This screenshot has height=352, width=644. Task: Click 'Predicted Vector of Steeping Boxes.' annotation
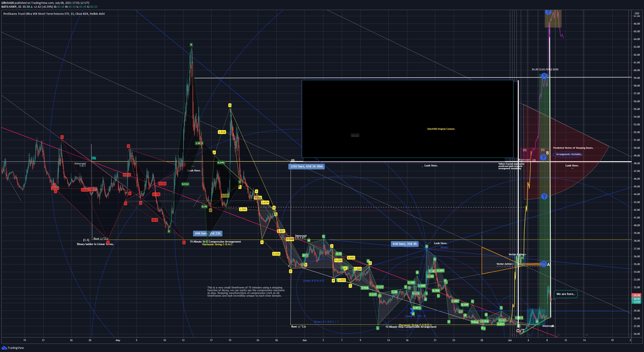(x=573, y=148)
